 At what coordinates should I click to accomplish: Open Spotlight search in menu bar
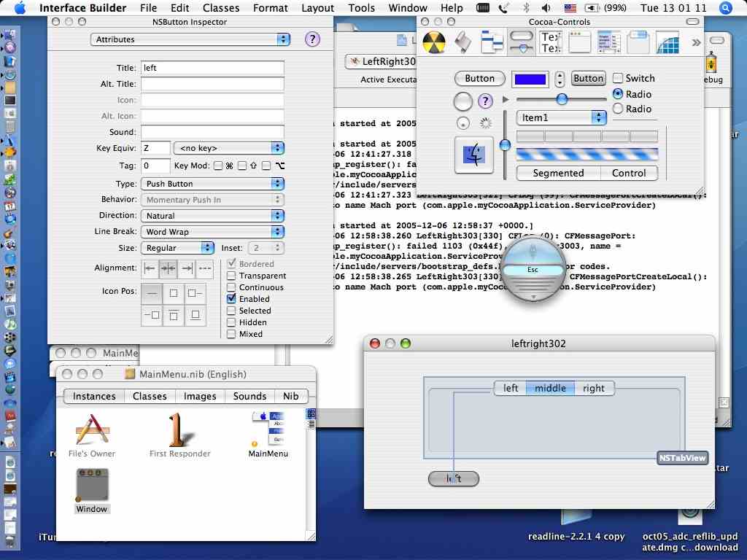725,8
